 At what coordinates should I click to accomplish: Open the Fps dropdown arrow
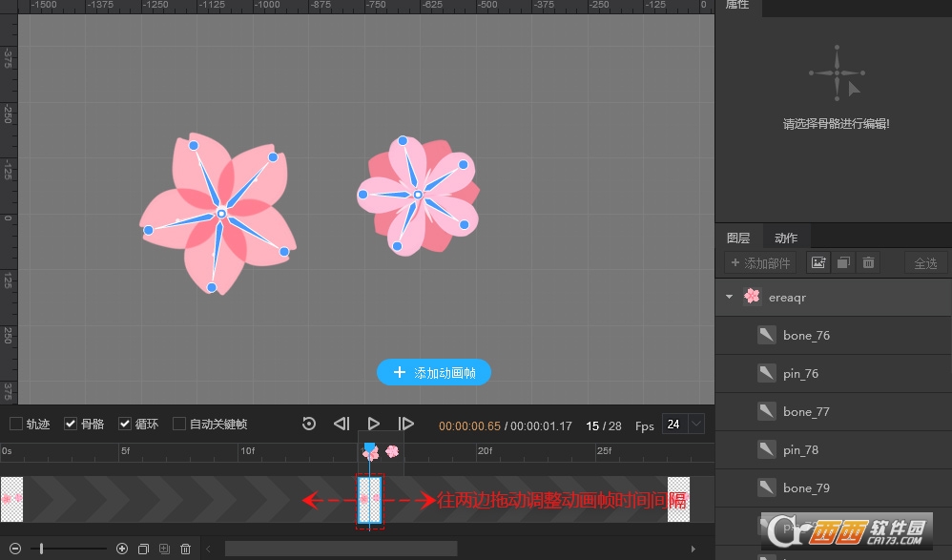pyautogui.click(x=696, y=424)
